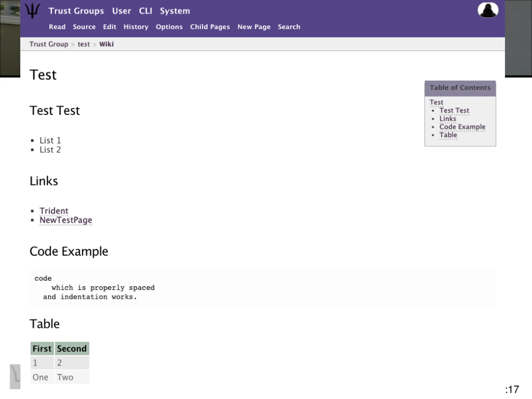Select the CLI menu item

pyautogui.click(x=145, y=11)
